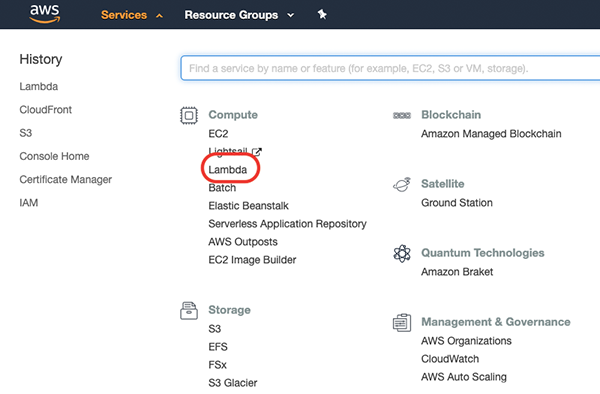Open Lightsail under Compute
The width and height of the screenshot is (600, 394).
[x=228, y=151]
